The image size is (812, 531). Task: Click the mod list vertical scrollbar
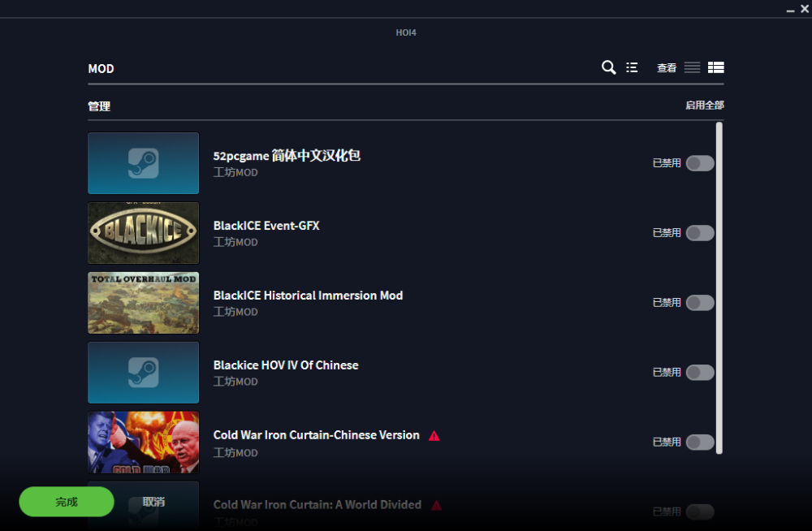(x=719, y=288)
